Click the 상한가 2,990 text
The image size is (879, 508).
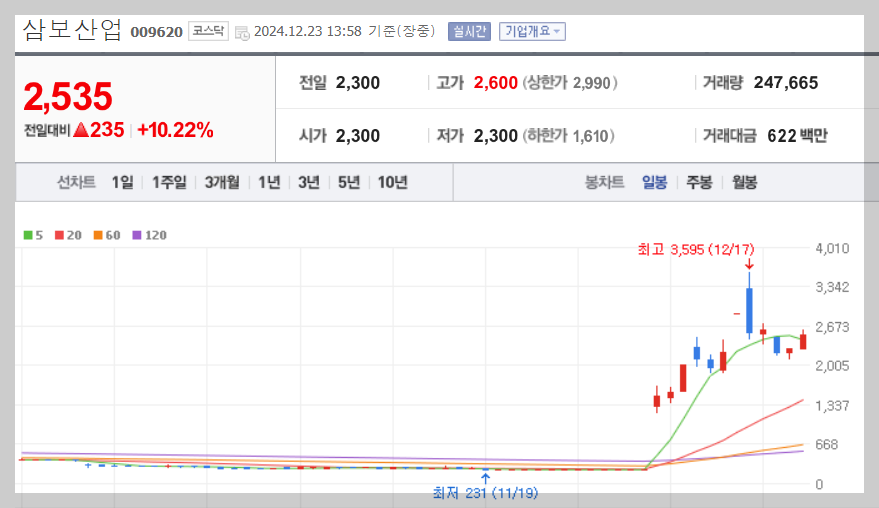click(570, 83)
